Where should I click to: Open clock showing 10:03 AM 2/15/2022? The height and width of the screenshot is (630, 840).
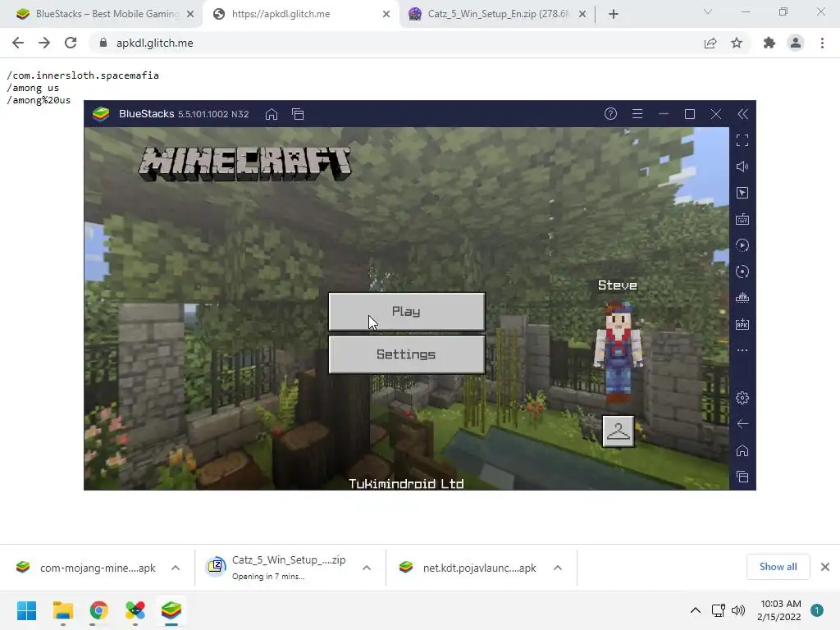click(x=780, y=610)
